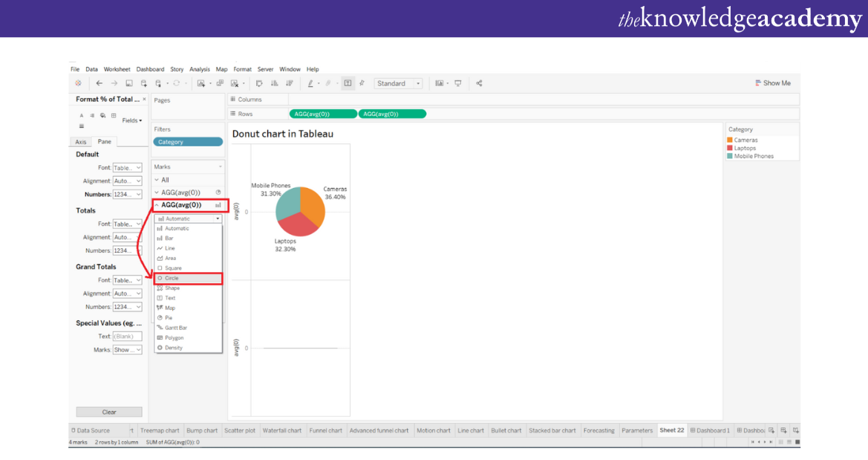Open the Standard fit dropdown

[398, 83]
